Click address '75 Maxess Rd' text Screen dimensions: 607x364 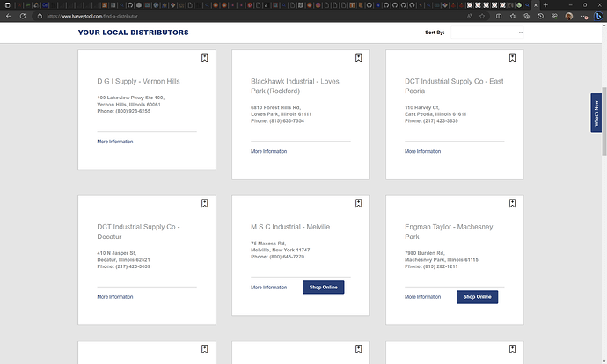tap(268, 244)
